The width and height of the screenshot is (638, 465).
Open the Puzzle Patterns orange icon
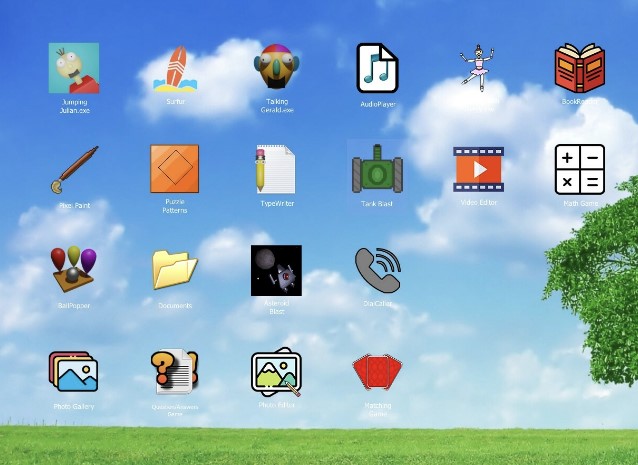point(175,169)
